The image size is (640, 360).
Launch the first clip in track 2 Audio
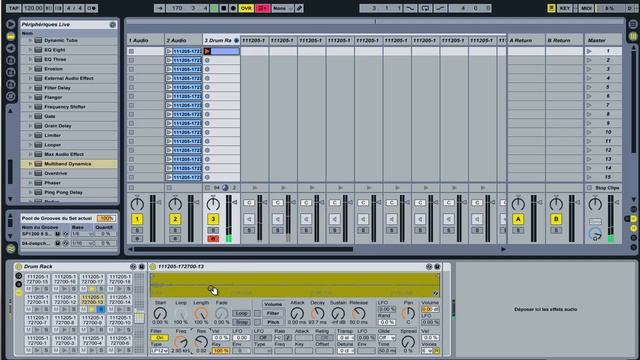169,51
